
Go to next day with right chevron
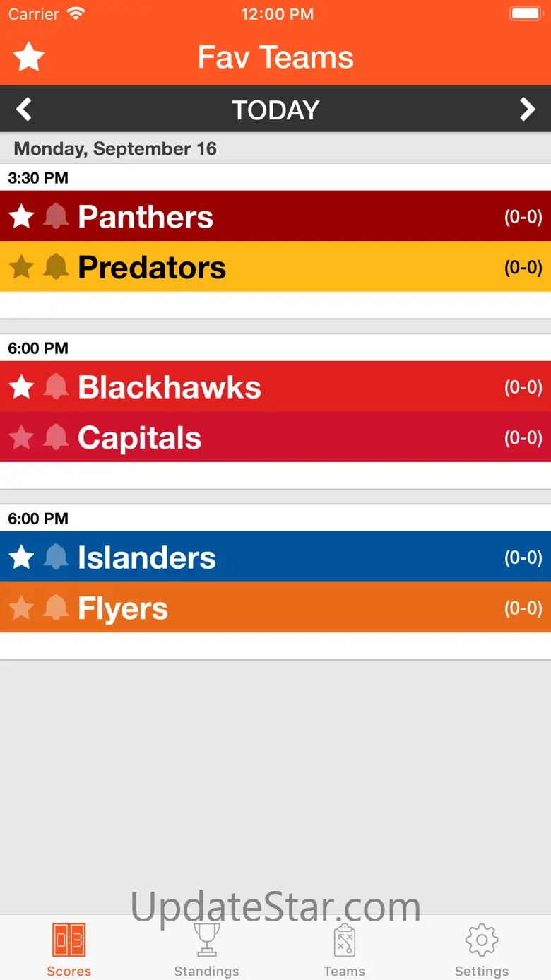pos(527,110)
